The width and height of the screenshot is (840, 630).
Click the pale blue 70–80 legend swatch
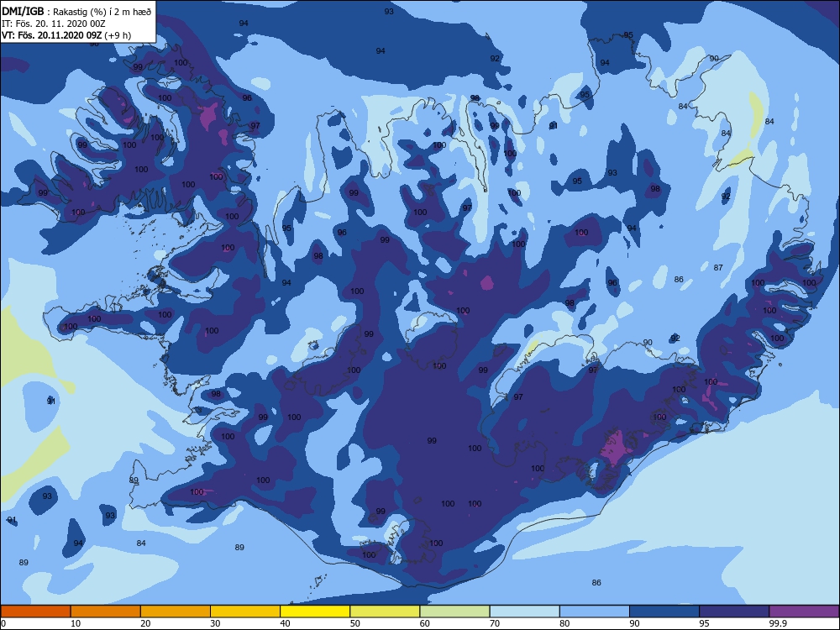525,612
